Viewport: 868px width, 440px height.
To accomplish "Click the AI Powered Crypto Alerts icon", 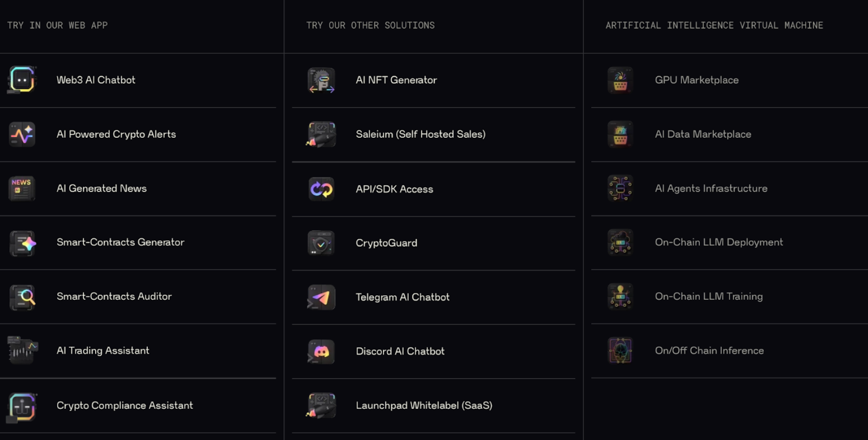I will tap(22, 134).
